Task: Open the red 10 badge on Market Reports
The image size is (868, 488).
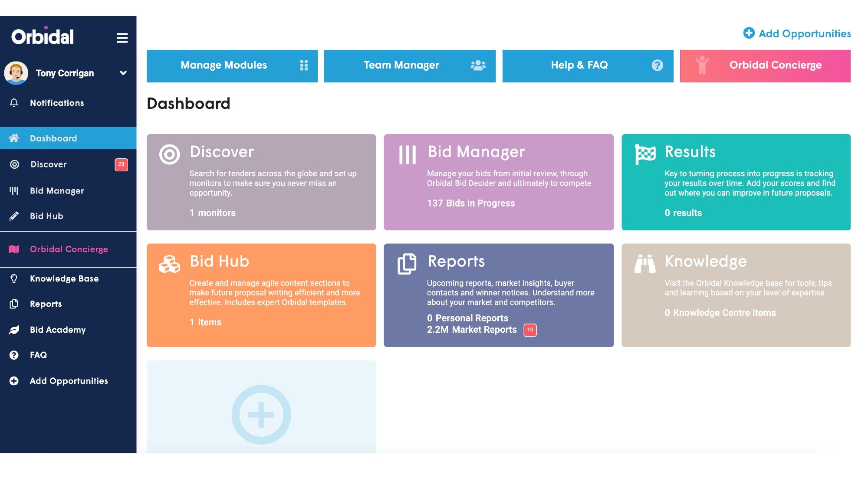Action: coord(530,330)
